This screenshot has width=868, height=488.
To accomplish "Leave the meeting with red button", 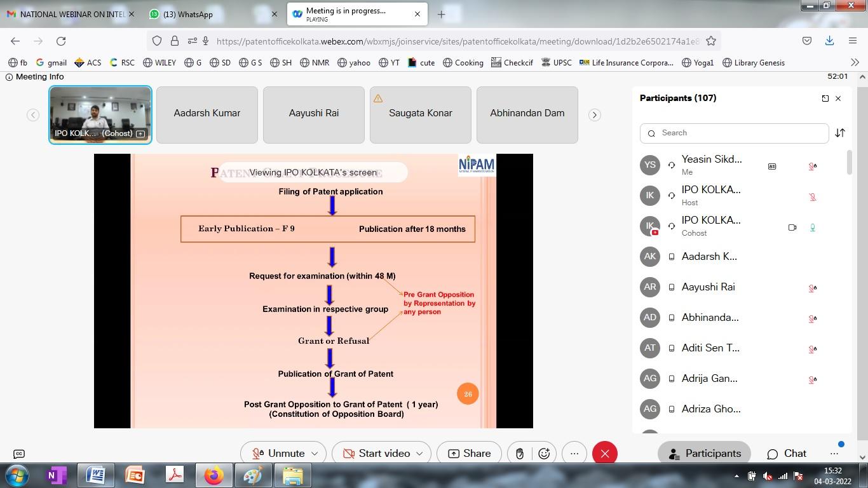I will tap(605, 454).
